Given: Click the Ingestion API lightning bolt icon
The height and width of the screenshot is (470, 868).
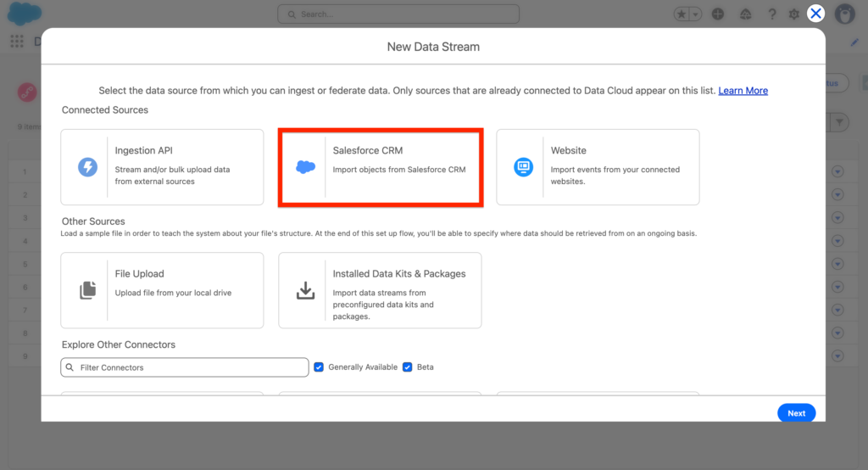Looking at the screenshot, I should pyautogui.click(x=87, y=167).
